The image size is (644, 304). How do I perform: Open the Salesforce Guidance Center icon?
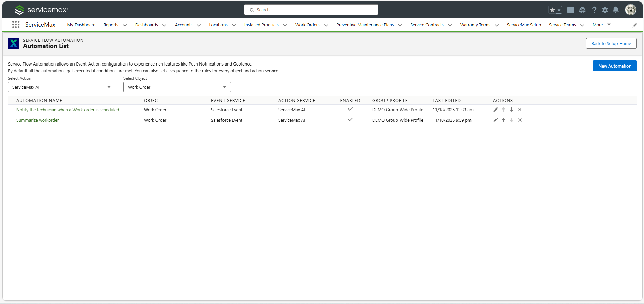point(582,10)
